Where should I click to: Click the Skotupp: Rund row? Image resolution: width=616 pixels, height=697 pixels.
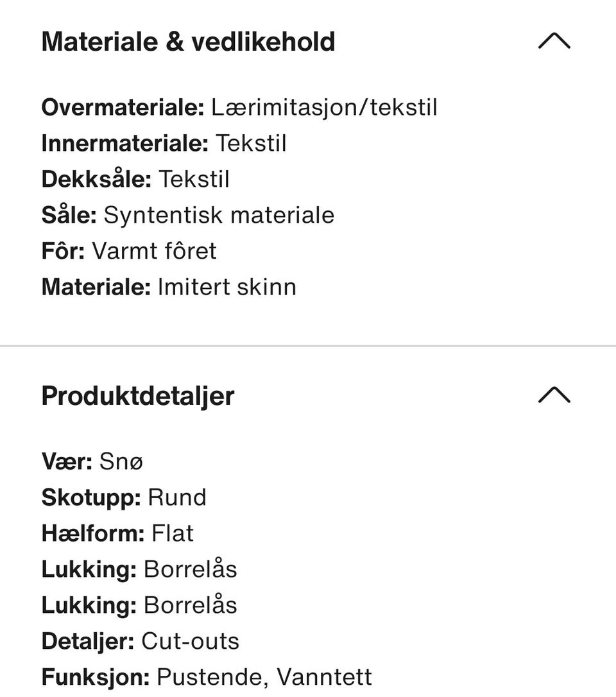[x=124, y=497]
